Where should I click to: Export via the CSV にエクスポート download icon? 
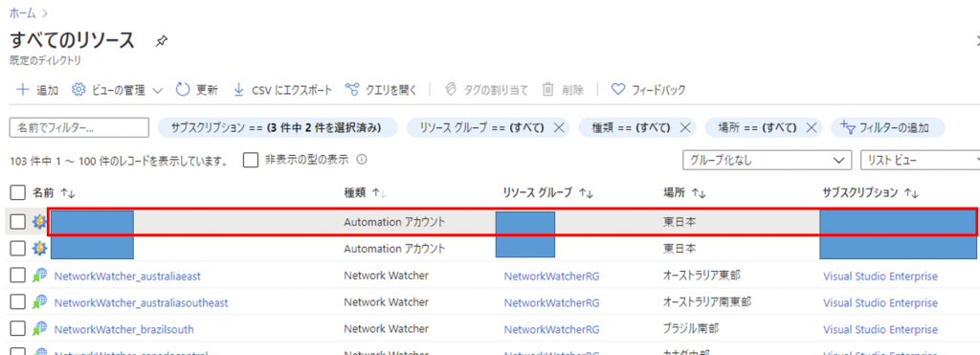click(x=238, y=89)
